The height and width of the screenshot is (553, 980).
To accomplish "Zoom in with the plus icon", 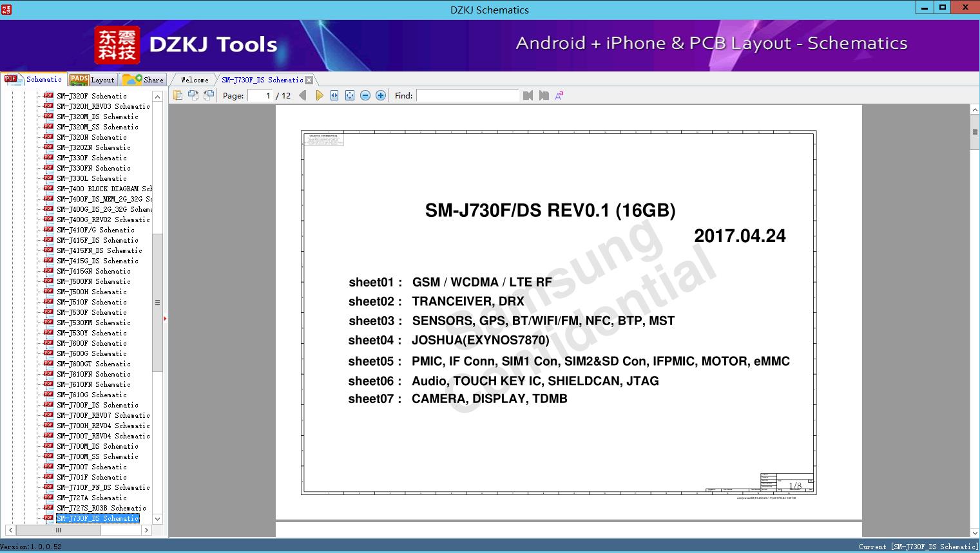I will 381,95.
